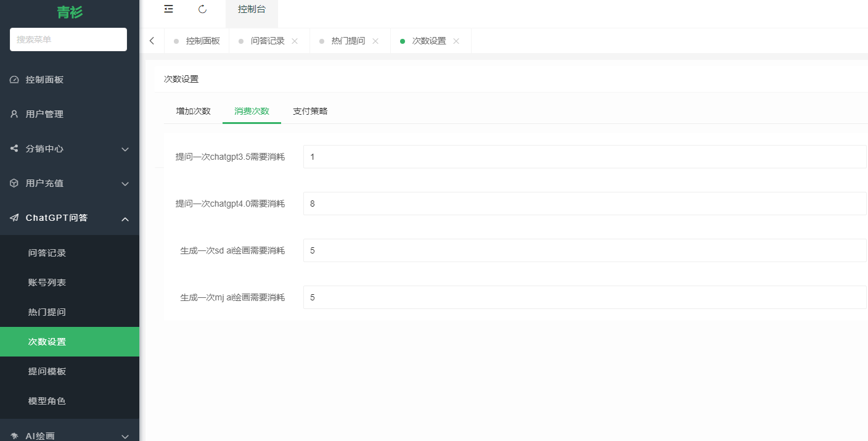Close the 问答记录 tab
Screen dimensions: 868x441
point(295,41)
